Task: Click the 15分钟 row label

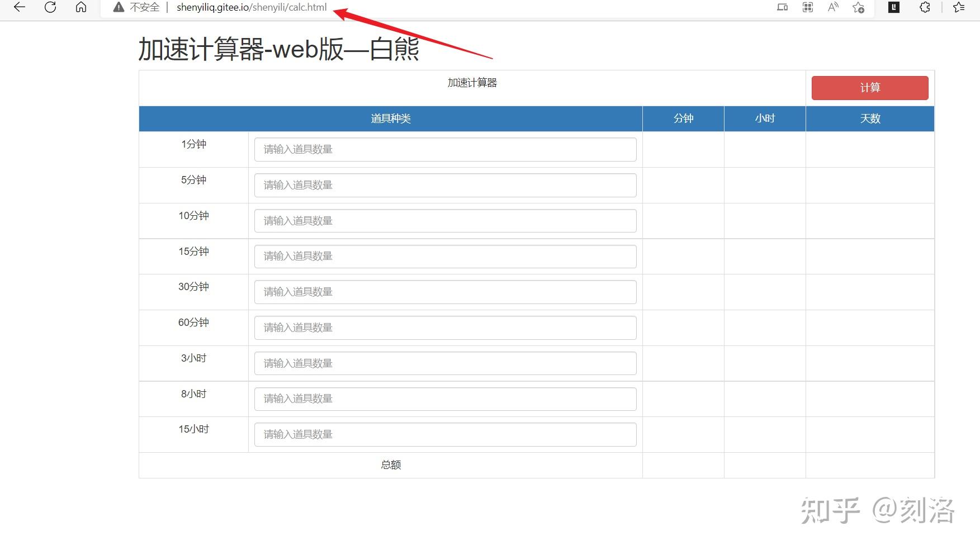Action: point(193,252)
